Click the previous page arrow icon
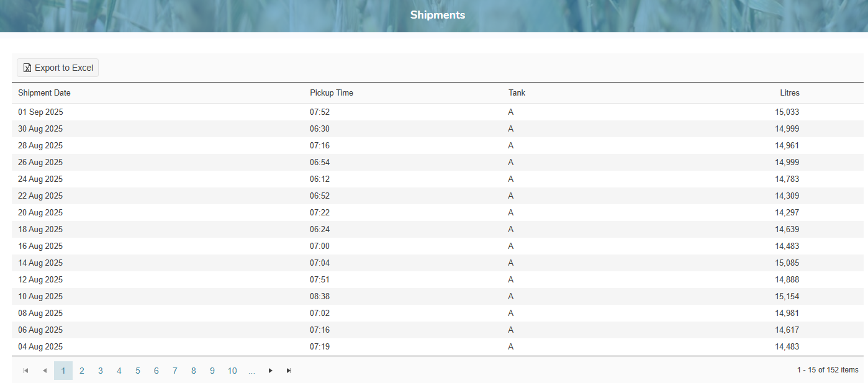Image resolution: width=868 pixels, height=383 pixels. (x=45, y=371)
